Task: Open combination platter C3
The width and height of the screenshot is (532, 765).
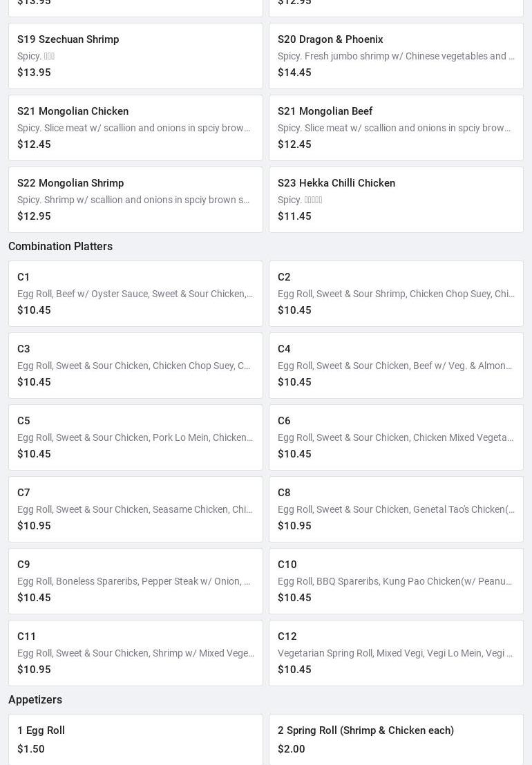Action: (135, 366)
